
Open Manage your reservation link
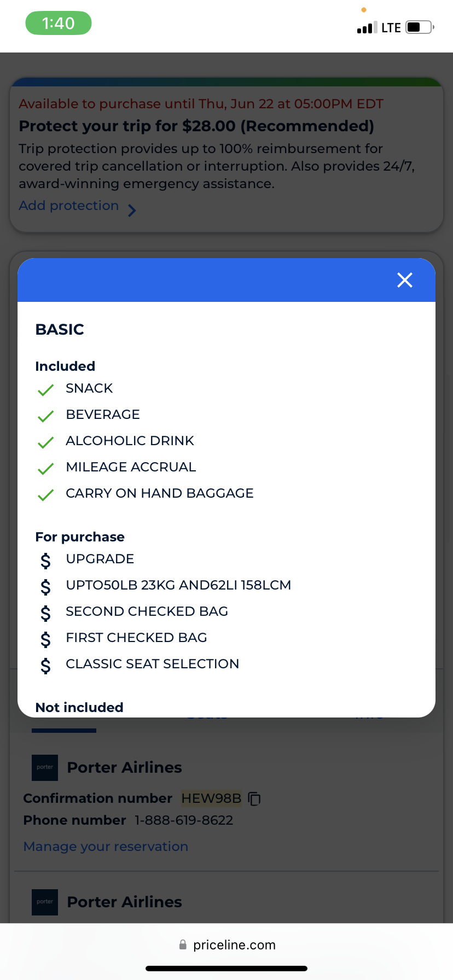pyautogui.click(x=106, y=847)
